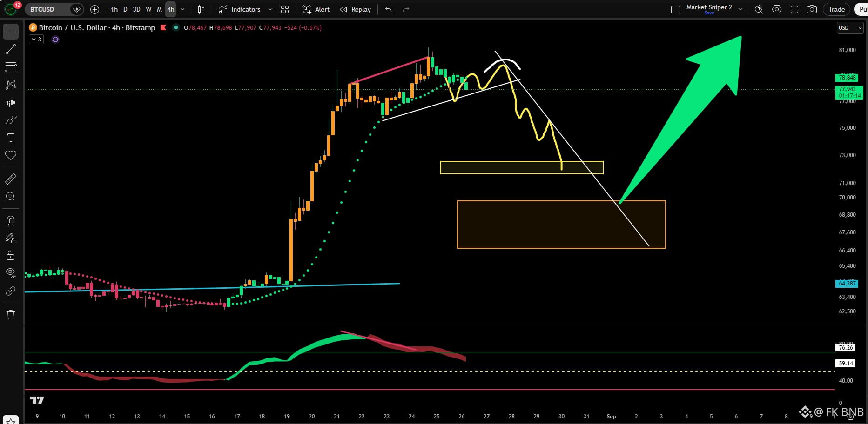Screen dimensions: 868x424
Task: Switch to the 1h interval
Action: coord(114,9)
